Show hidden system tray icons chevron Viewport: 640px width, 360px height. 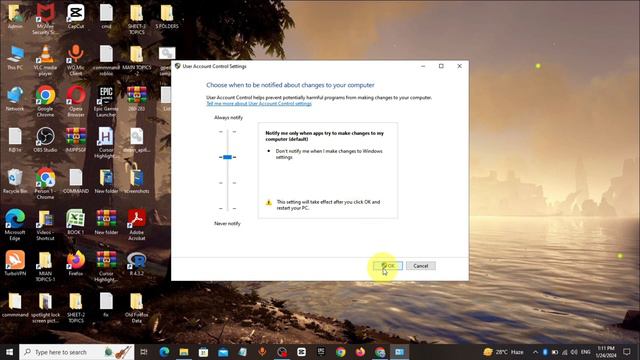[x=535, y=352]
